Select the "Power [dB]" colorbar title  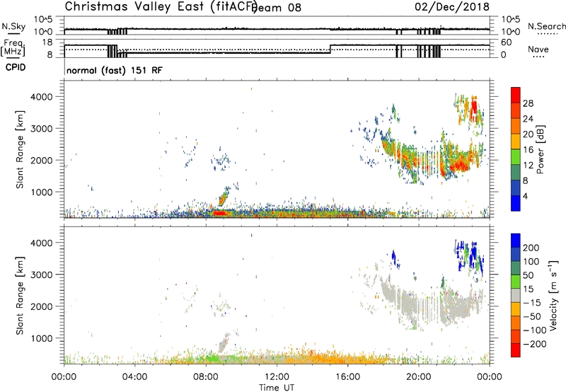tap(540, 149)
